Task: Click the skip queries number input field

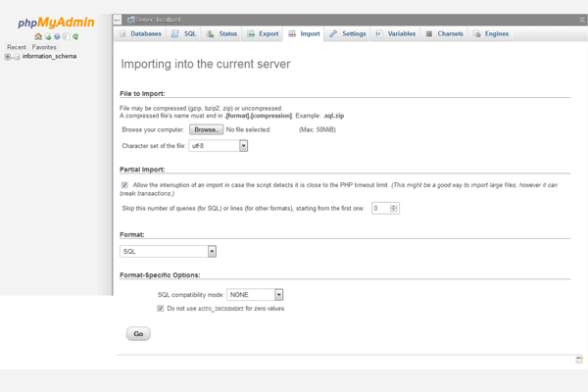Action: pos(380,208)
